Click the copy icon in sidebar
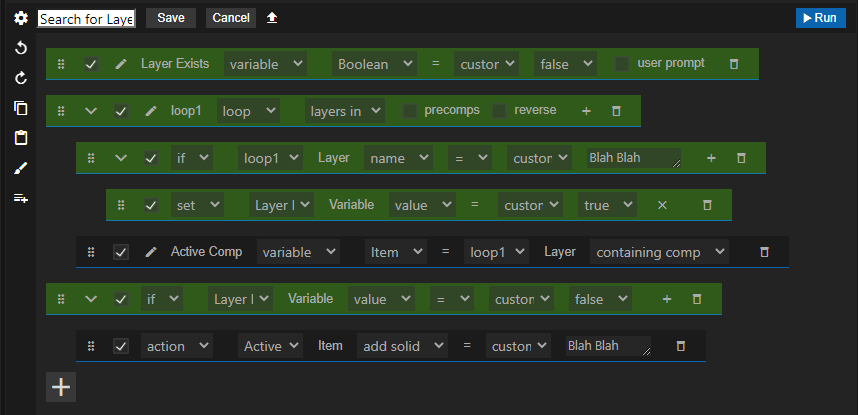Screen dimensions: 858x415 tap(21, 108)
